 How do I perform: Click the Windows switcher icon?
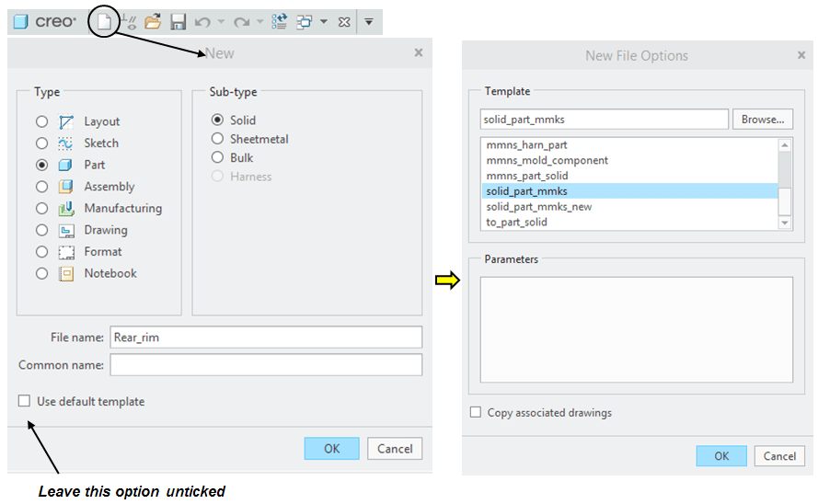(305, 21)
